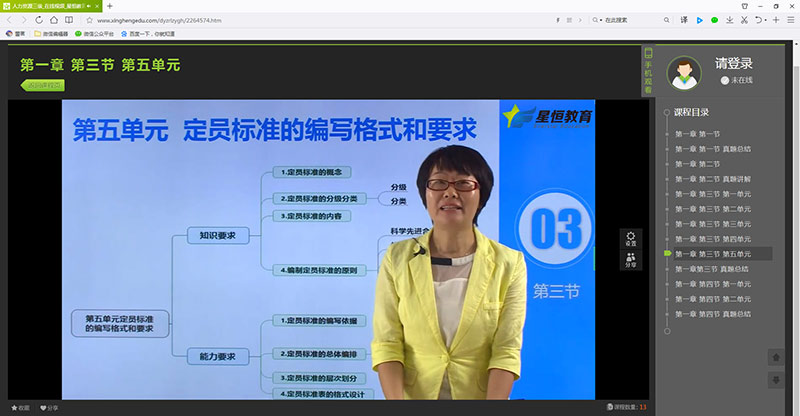
Task: Click the plus add-extension toolbar icon
Action: (776, 20)
